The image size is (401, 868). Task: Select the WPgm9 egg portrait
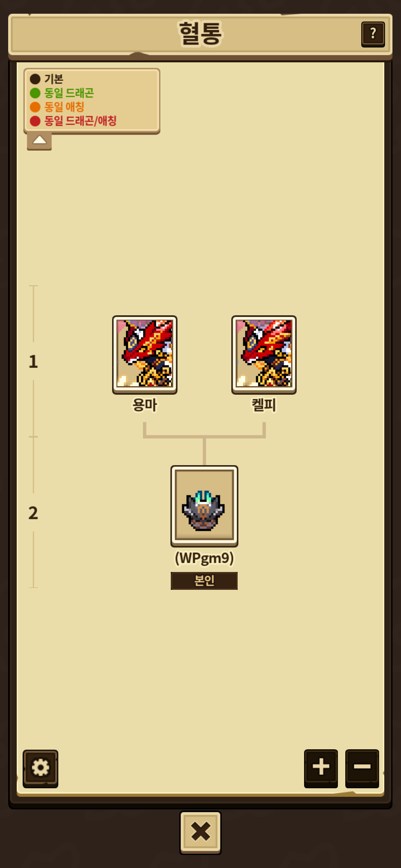tap(204, 506)
